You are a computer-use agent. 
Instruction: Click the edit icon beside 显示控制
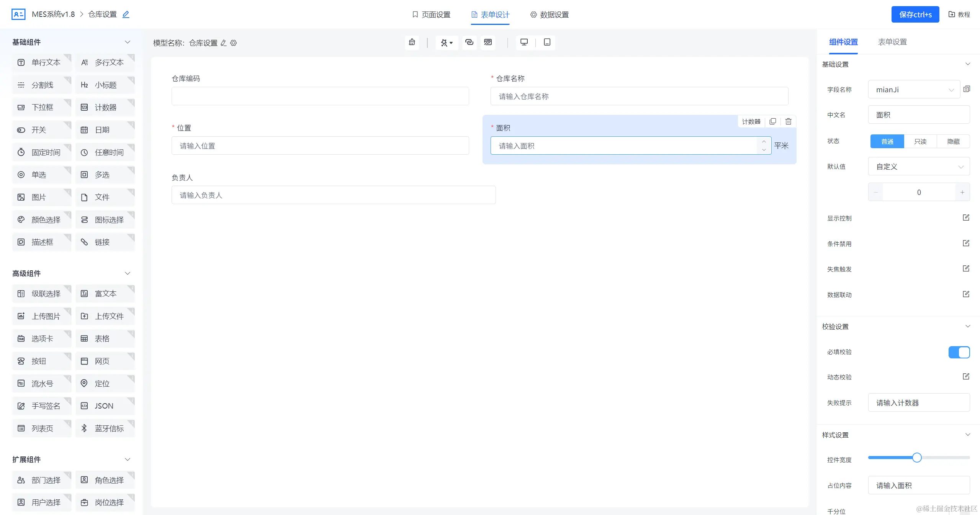click(x=966, y=218)
